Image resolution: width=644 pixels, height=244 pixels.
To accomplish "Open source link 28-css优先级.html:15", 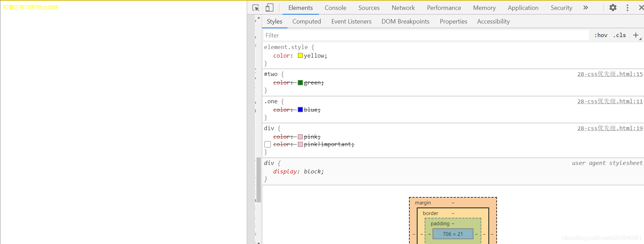I will (610, 74).
